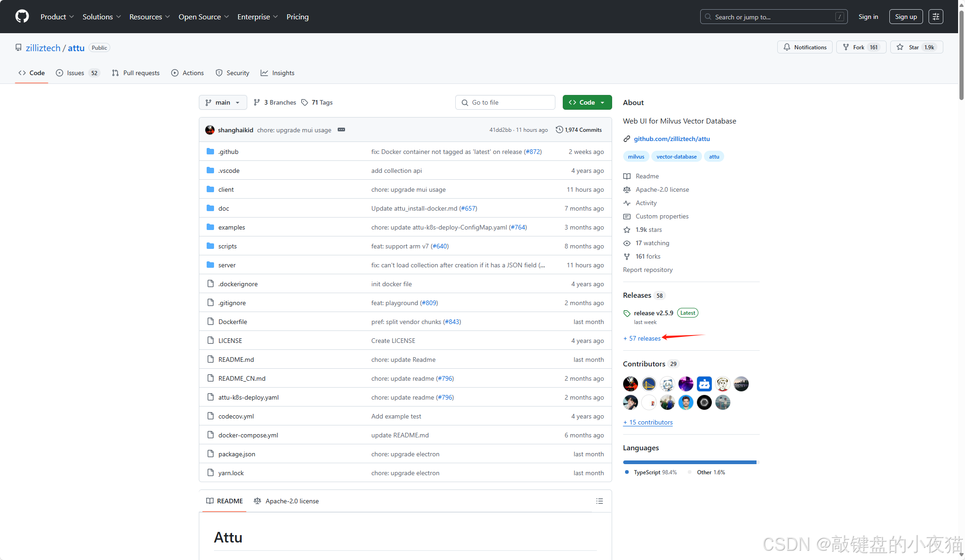This screenshot has width=965, height=560.
Task: Open the commit history clock icon
Action: [559, 130]
